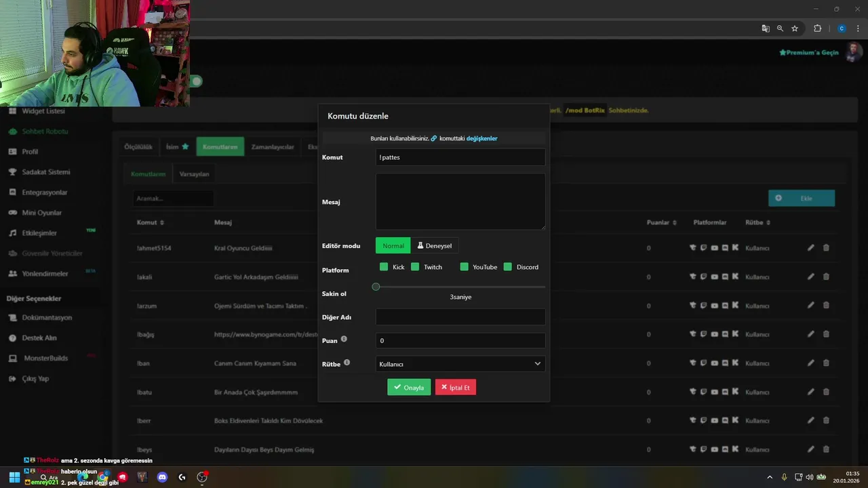Image resolution: width=868 pixels, height=488 pixels.
Task: Sort table by Komut column
Action: (x=151, y=222)
